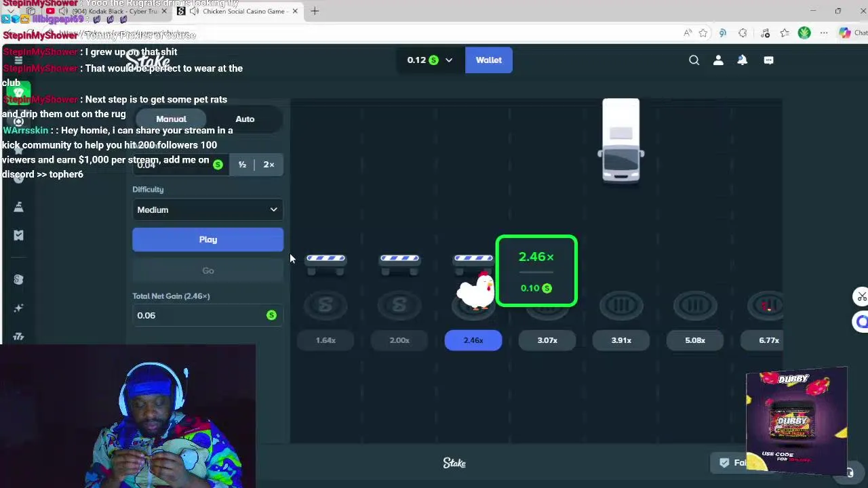The height and width of the screenshot is (488, 868).
Task: Select the 3.07x multiplier lane
Action: point(547,340)
